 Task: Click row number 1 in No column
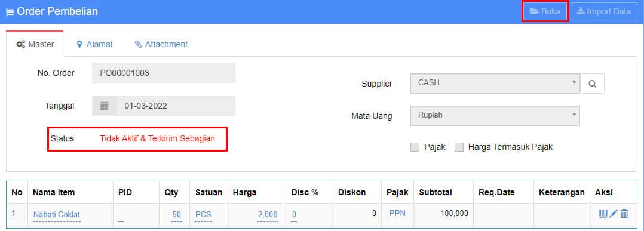tap(14, 213)
